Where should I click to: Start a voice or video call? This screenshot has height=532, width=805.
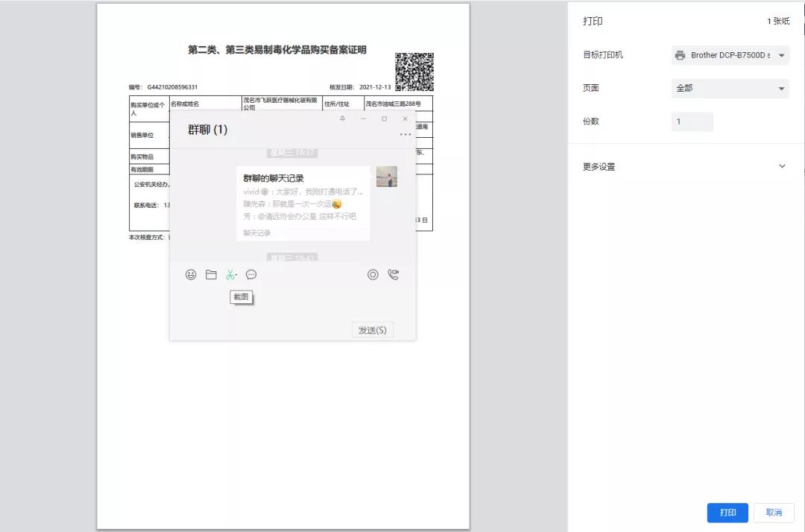(x=394, y=275)
